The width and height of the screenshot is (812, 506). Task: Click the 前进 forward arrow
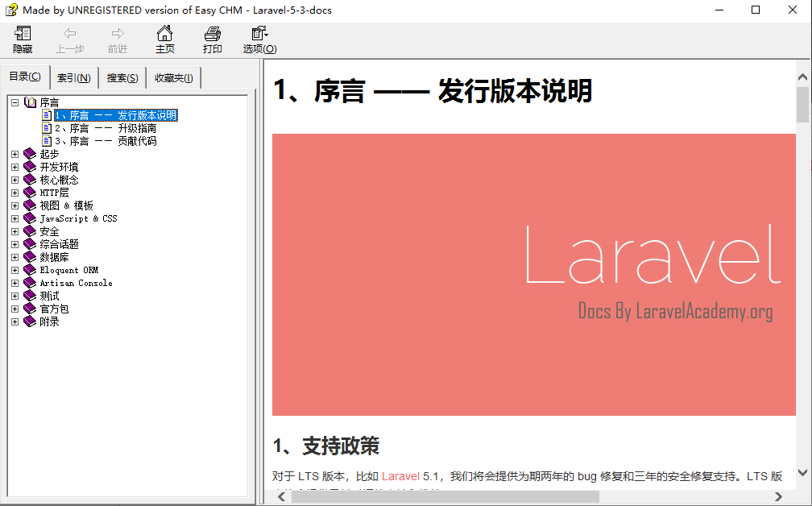(x=117, y=39)
